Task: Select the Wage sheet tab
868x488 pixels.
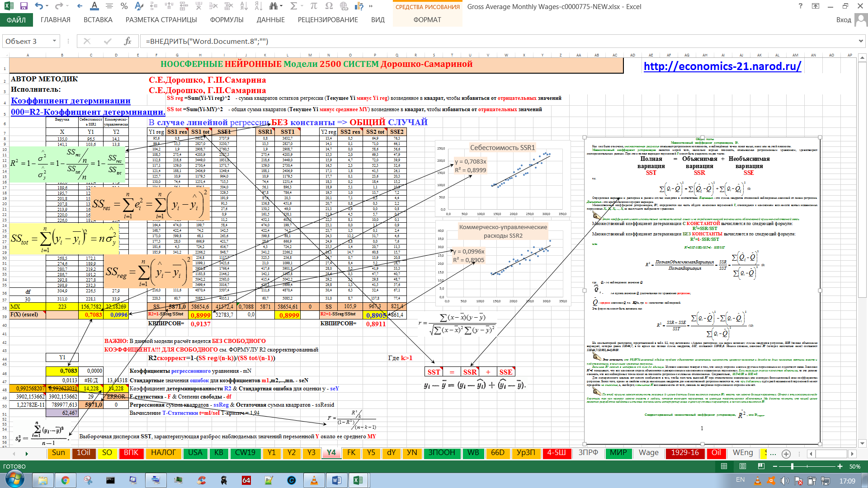Action: pos(648,453)
